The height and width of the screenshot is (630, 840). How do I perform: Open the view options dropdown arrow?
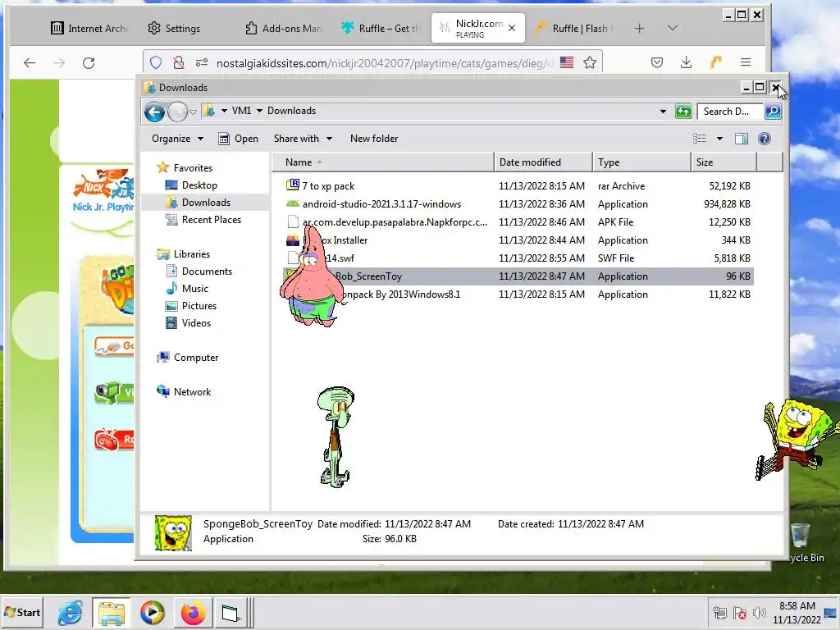click(x=719, y=139)
